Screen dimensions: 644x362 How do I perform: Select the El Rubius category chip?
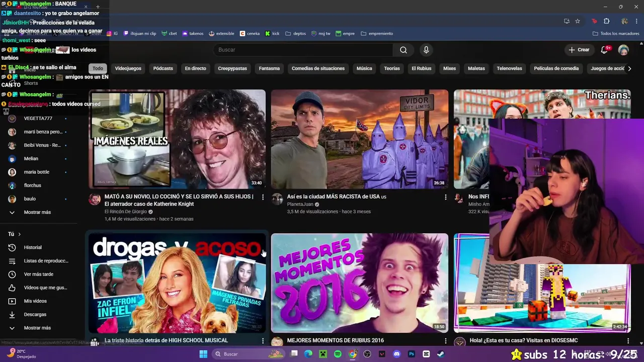[x=421, y=68]
